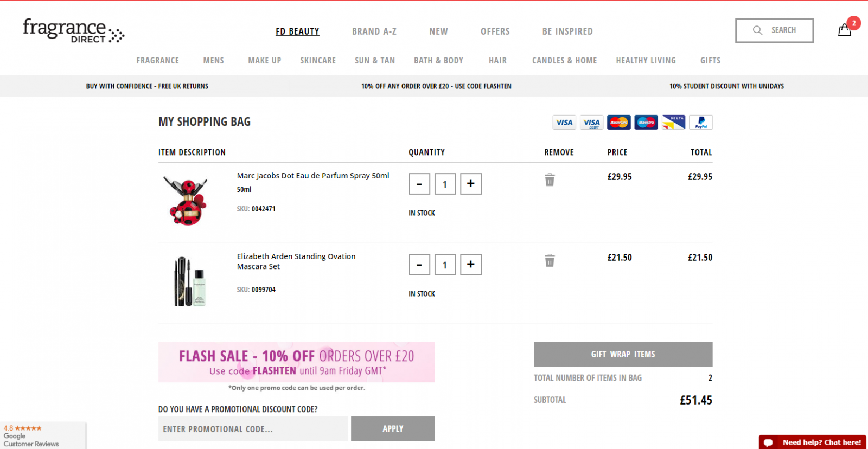This screenshot has height=449, width=868.
Task: Click the PayPal payment icon
Action: pos(701,123)
